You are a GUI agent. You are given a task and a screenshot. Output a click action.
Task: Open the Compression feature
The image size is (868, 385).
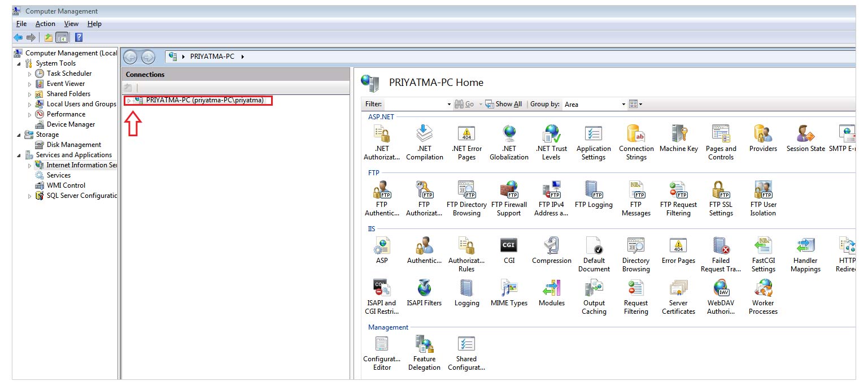tap(551, 250)
